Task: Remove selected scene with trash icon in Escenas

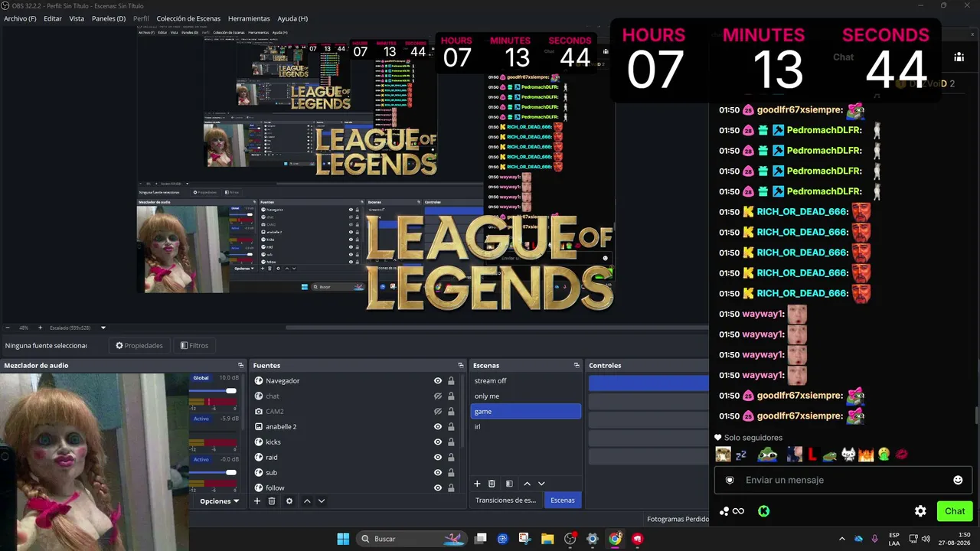Action: click(x=492, y=484)
